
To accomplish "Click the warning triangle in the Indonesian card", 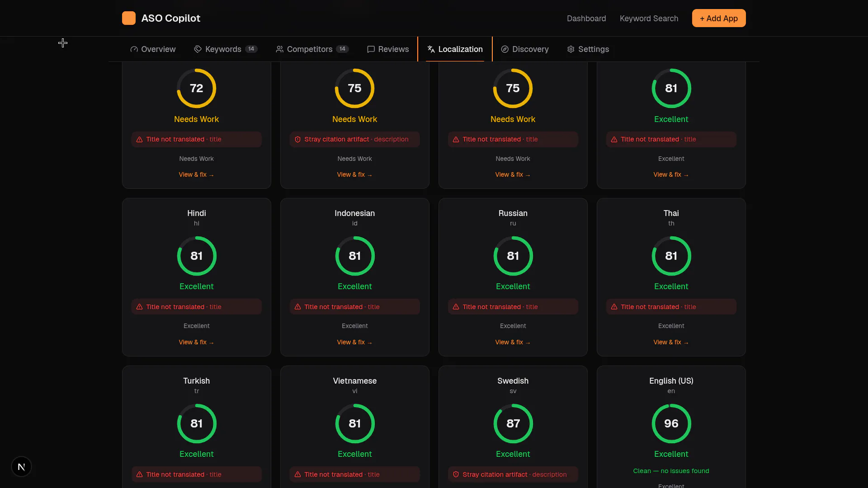I will pyautogui.click(x=298, y=307).
